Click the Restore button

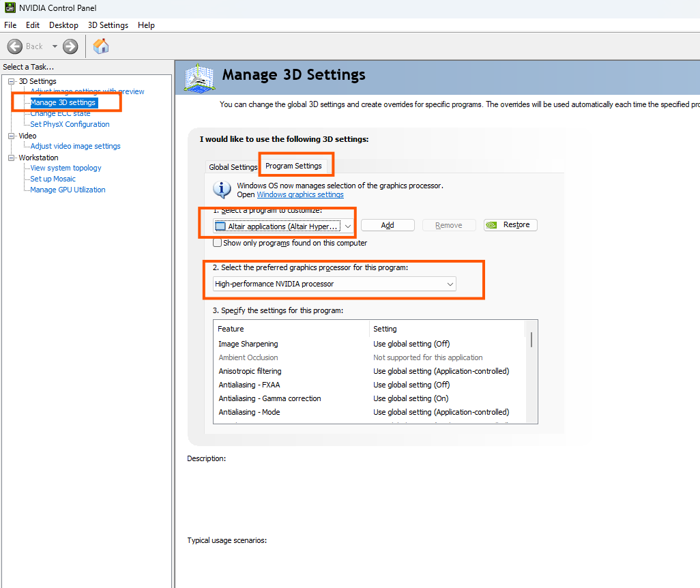pos(510,224)
